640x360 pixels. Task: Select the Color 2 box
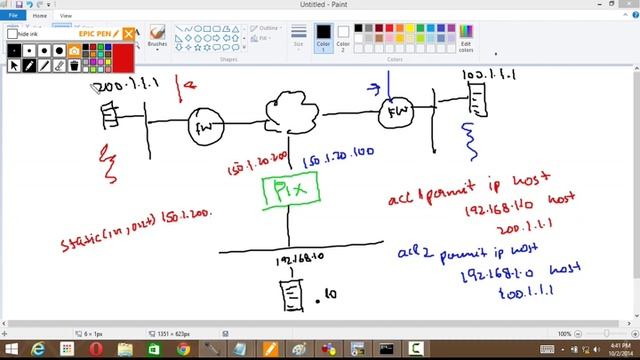point(343,38)
